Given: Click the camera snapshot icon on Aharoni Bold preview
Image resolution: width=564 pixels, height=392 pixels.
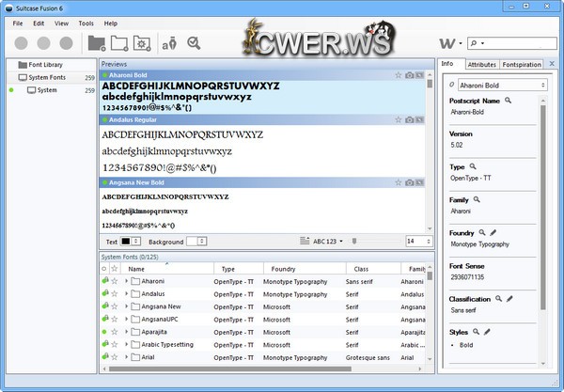Looking at the screenshot, I should coord(411,73).
